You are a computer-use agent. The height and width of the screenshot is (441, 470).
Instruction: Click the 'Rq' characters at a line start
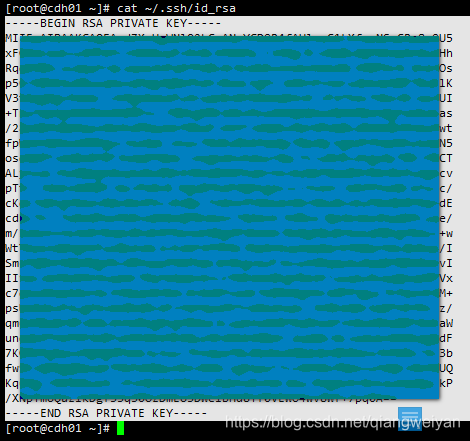click(12, 68)
